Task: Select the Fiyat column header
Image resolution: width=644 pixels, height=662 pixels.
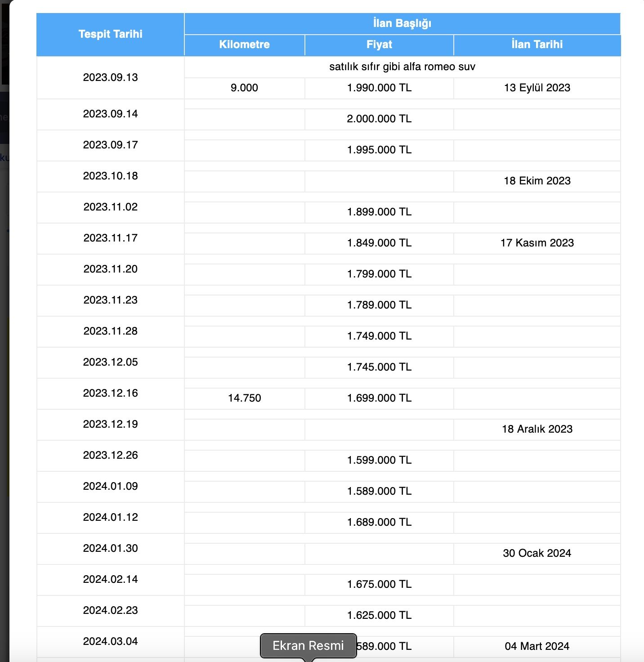Action: coord(379,45)
